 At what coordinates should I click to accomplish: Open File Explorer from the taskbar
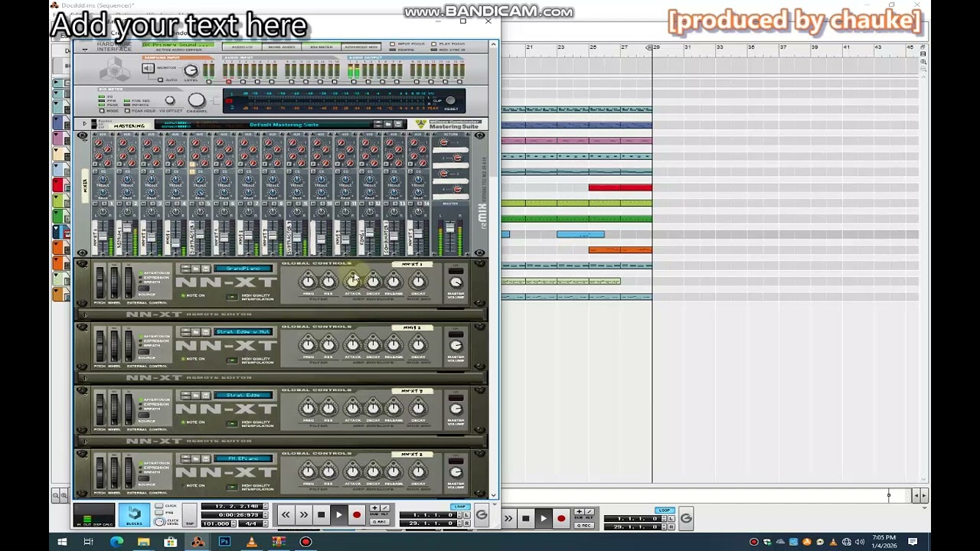point(143,542)
